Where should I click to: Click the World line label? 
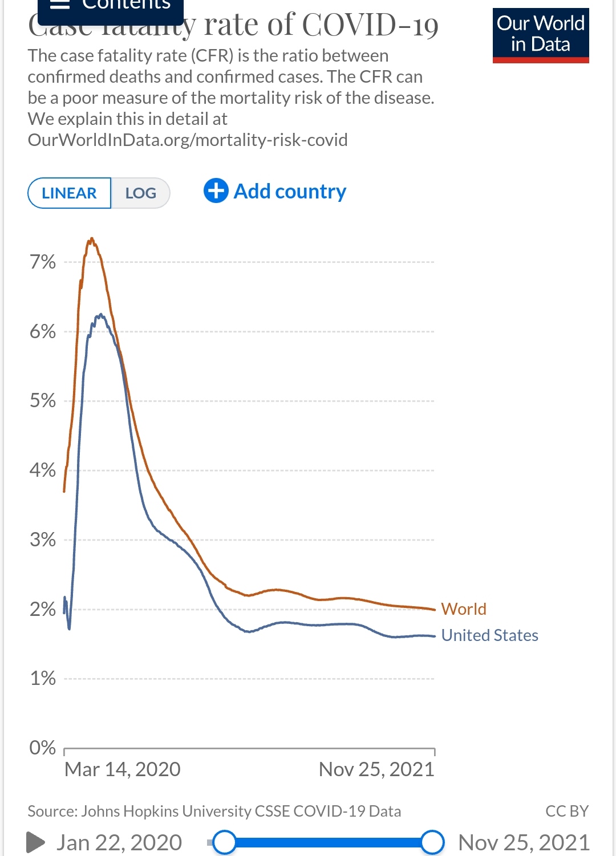pyautogui.click(x=464, y=609)
